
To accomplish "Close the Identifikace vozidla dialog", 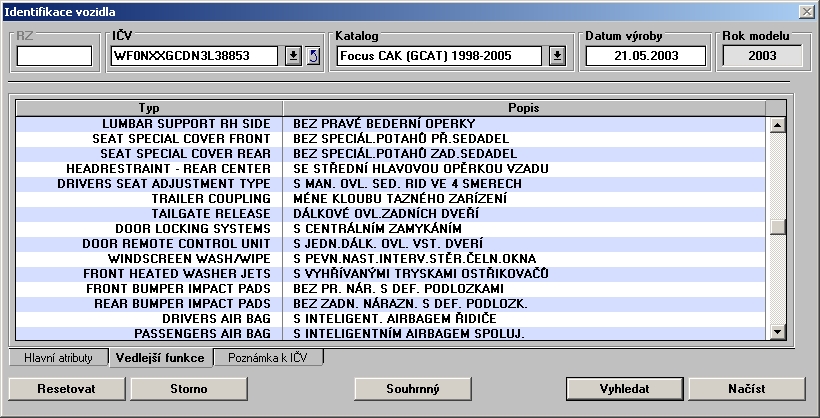I will tap(807, 10).
